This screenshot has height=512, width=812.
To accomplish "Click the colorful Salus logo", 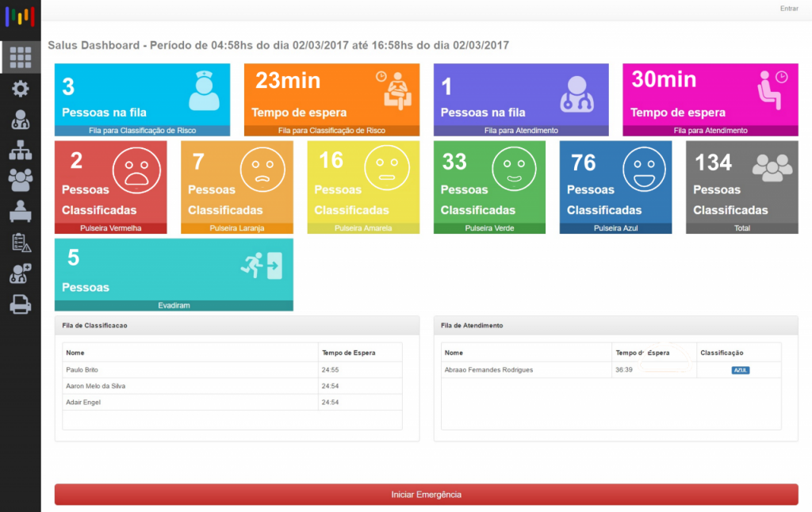I will (x=20, y=17).
